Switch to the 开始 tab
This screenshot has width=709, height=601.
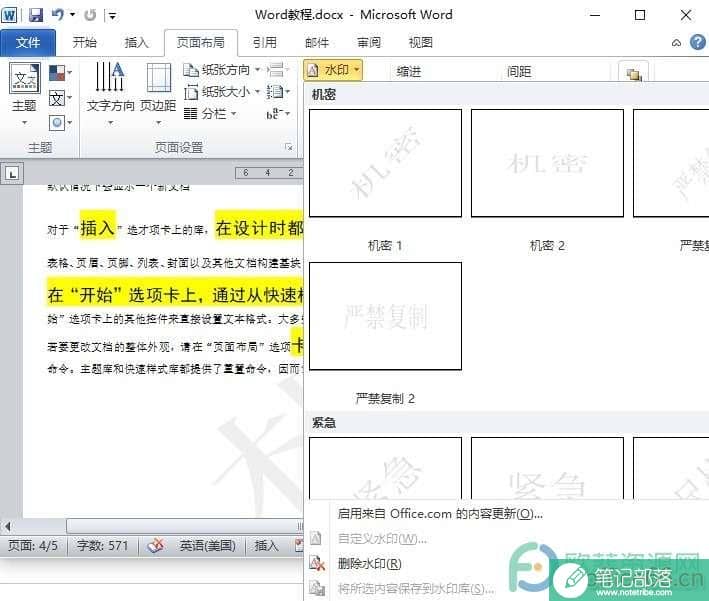coord(85,43)
